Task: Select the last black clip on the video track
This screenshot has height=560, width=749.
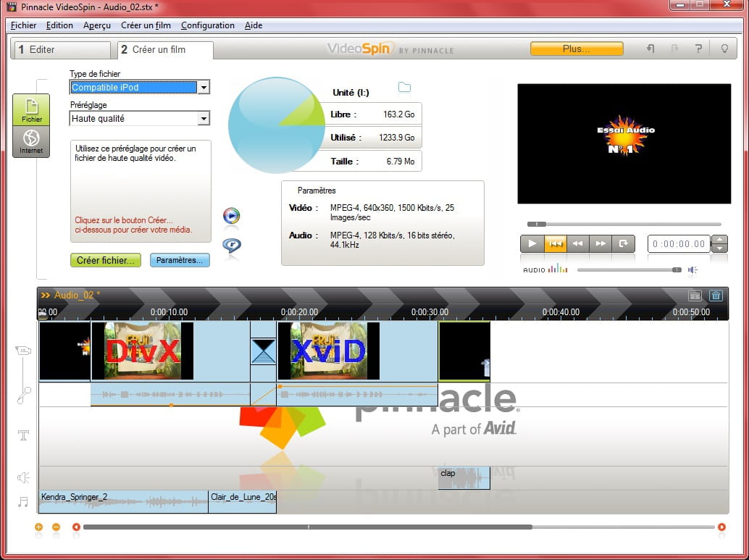Action: pos(464,351)
